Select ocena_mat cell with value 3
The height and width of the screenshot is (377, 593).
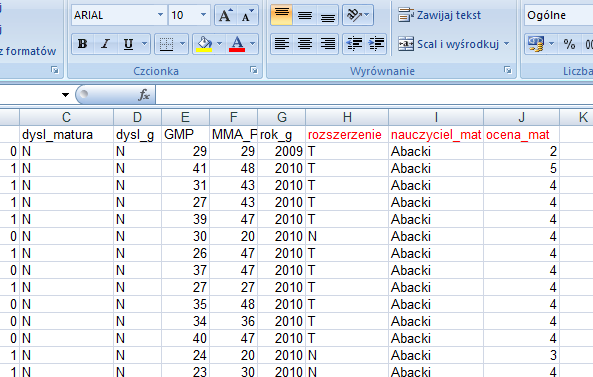point(522,355)
